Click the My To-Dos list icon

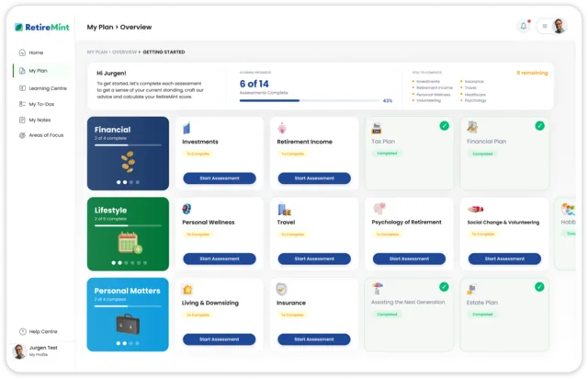pyautogui.click(x=22, y=104)
